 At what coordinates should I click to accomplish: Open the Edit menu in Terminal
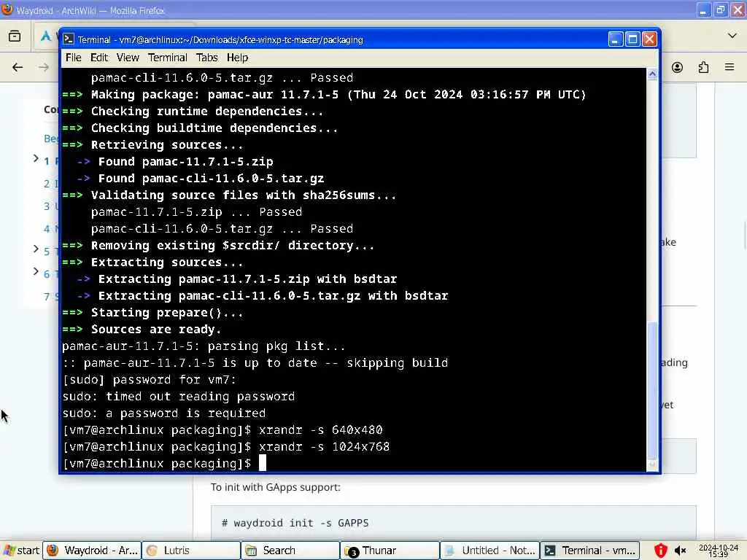pos(99,58)
